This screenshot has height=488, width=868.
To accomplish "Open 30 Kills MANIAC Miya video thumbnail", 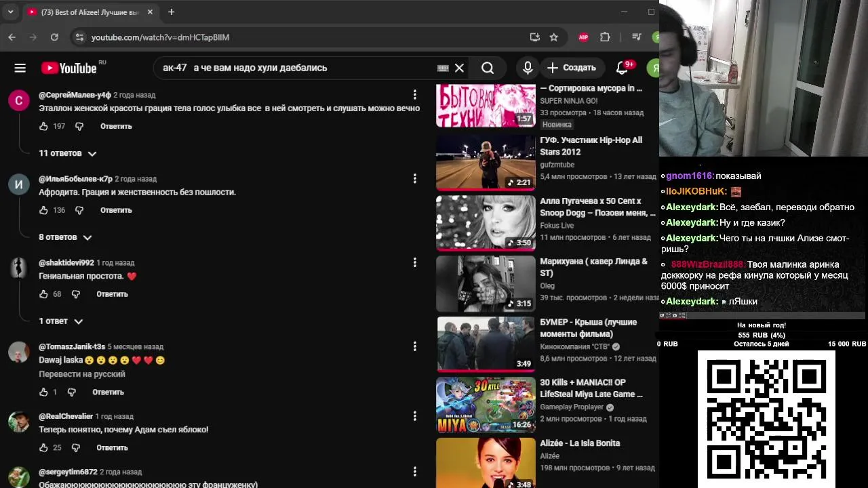I will click(486, 405).
